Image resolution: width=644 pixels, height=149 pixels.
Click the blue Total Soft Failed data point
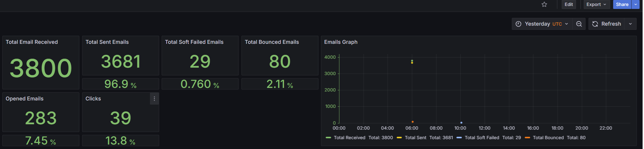pyautogui.click(x=461, y=122)
